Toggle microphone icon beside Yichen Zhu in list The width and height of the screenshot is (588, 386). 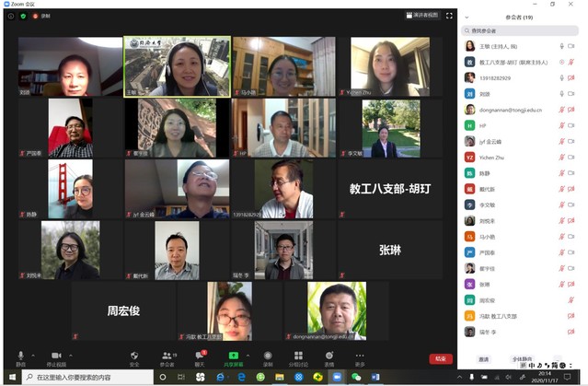pyautogui.click(x=560, y=157)
